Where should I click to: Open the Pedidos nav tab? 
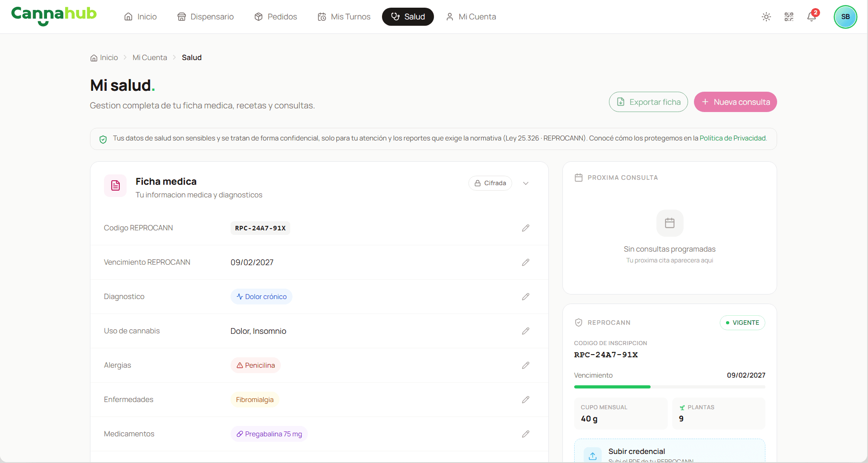[x=276, y=17]
